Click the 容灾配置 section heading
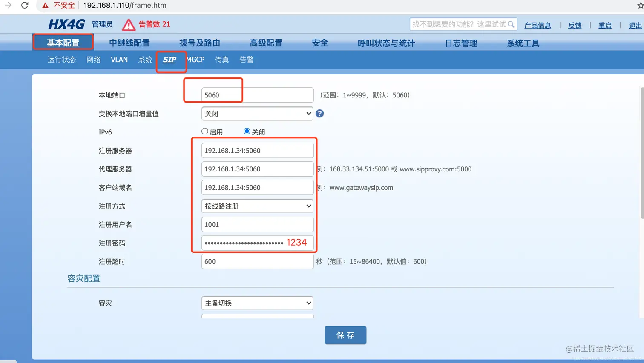The height and width of the screenshot is (363, 644). point(84,279)
